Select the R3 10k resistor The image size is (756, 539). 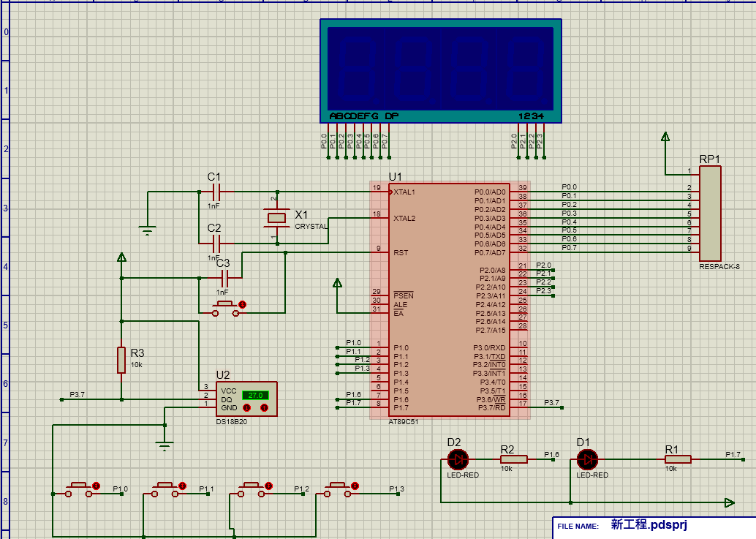(x=121, y=360)
